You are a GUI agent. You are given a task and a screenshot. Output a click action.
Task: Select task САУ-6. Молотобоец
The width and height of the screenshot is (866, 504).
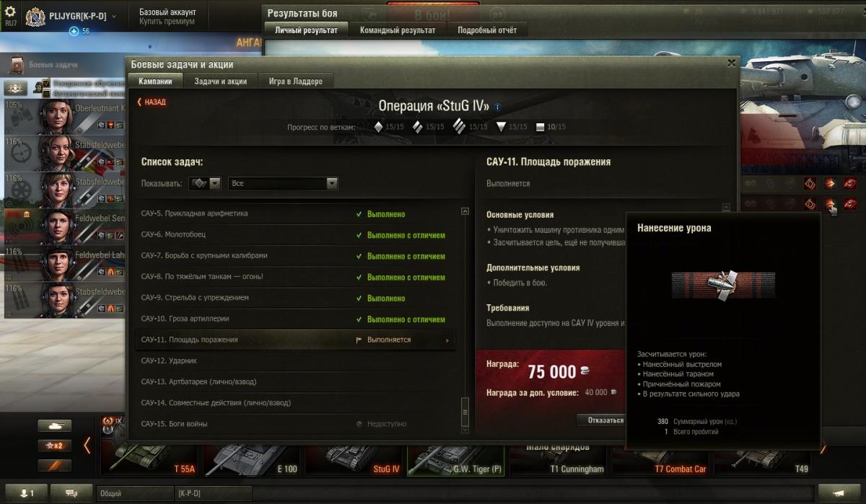click(296, 235)
